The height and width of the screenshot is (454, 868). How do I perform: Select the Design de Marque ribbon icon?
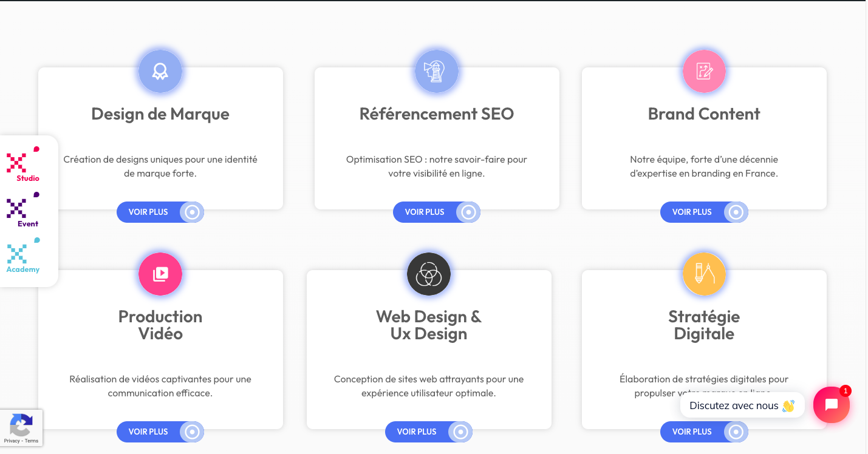[x=160, y=71]
